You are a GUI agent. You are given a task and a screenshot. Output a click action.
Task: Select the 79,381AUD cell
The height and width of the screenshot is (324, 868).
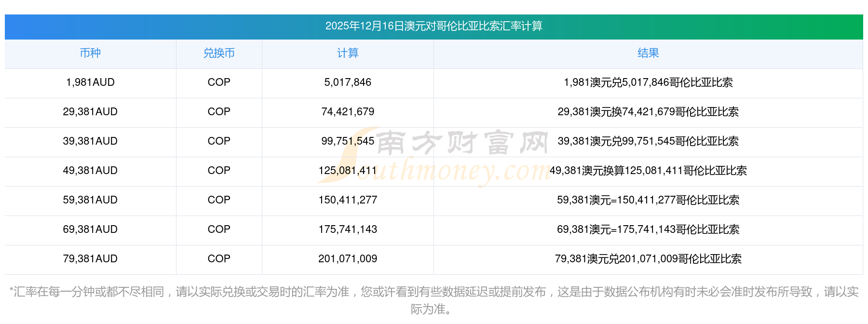coord(90,259)
